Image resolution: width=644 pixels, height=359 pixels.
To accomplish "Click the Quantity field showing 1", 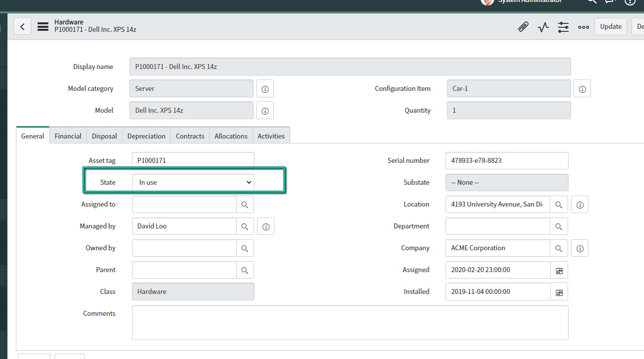I will click(x=509, y=111).
